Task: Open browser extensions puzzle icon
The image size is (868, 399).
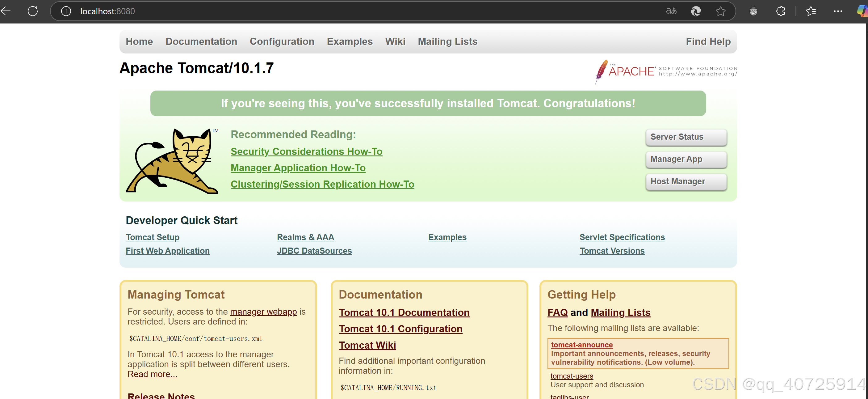Action: (780, 11)
